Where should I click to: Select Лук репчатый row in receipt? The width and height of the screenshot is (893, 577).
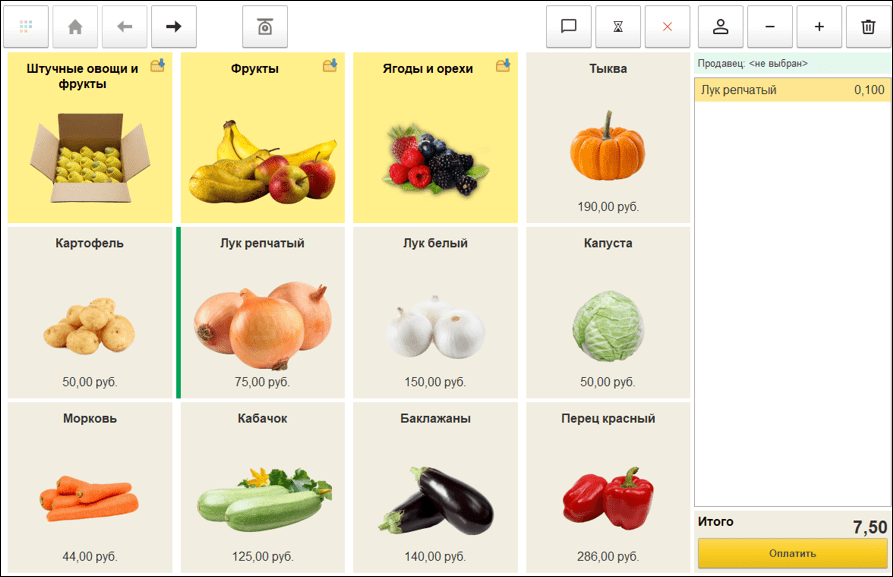pos(792,90)
